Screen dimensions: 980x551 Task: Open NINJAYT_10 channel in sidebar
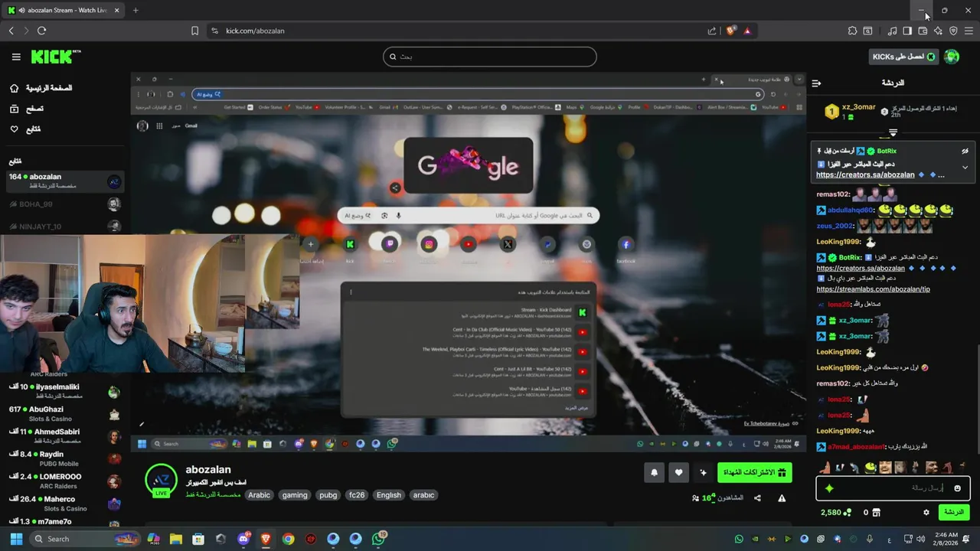(64, 227)
